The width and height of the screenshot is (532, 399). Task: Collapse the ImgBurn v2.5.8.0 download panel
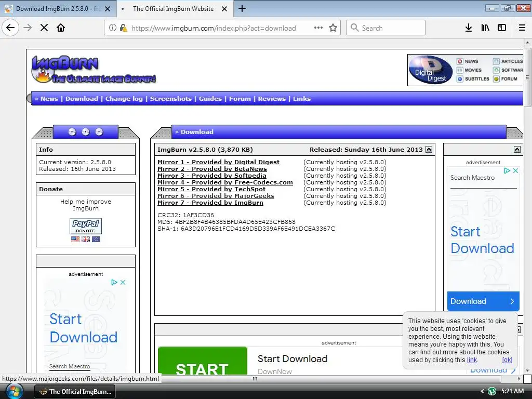tap(429, 150)
